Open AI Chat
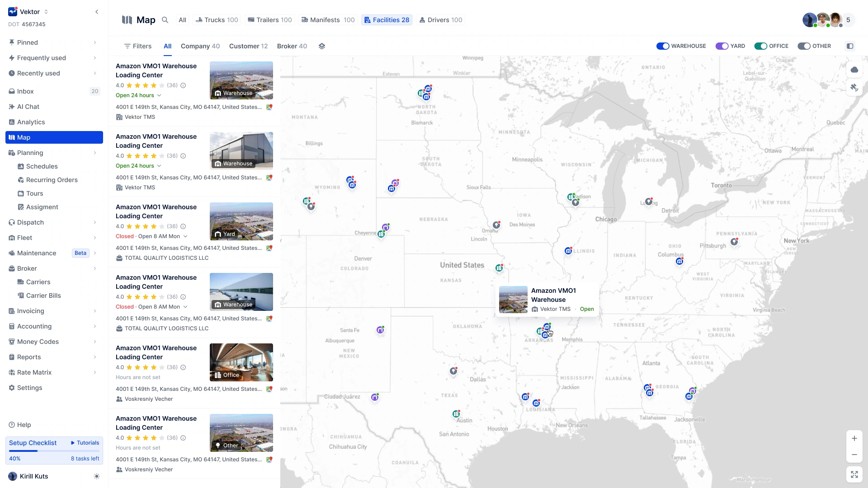Viewport: 868px width, 488px height. 54,107
